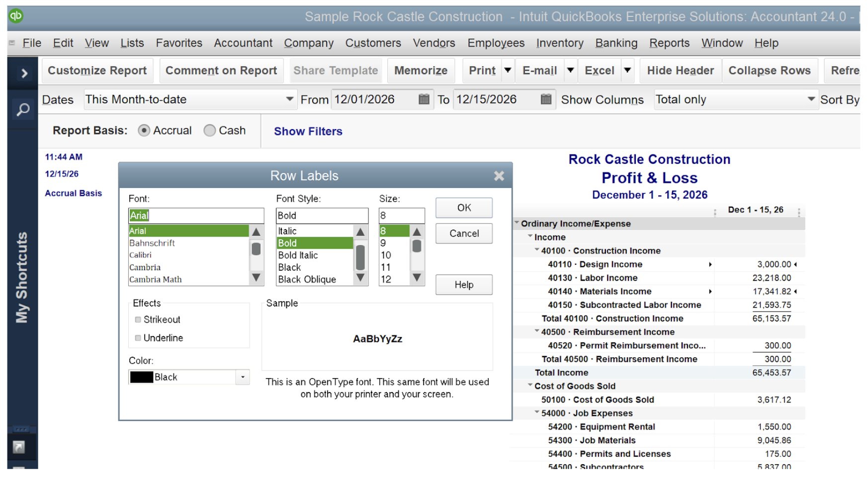Viewport: 868px width, 483px height.
Task: Open the Help menu
Action: (766, 43)
